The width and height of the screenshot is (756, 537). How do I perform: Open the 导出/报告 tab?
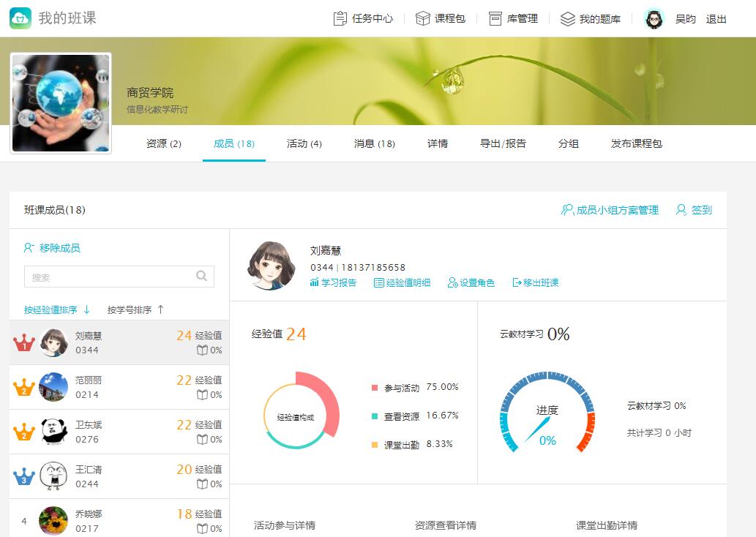coord(503,144)
